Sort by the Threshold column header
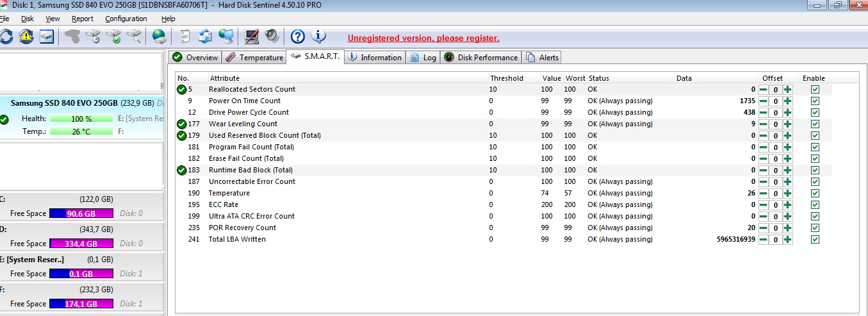 (x=507, y=78)
